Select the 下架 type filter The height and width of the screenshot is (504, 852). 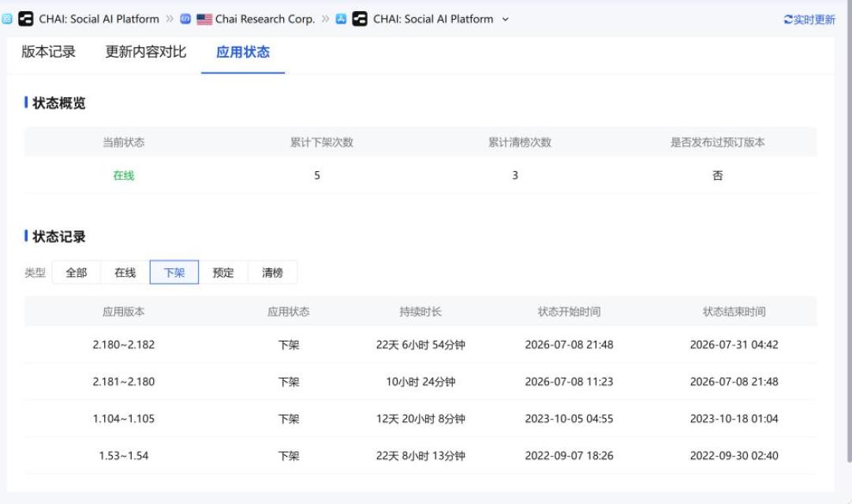click(174, 273)
